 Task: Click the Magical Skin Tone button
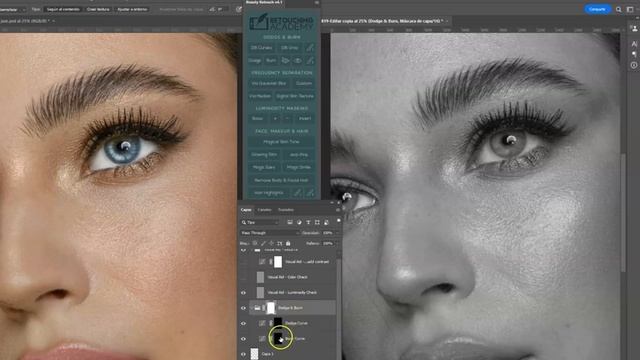click(282, 142)
